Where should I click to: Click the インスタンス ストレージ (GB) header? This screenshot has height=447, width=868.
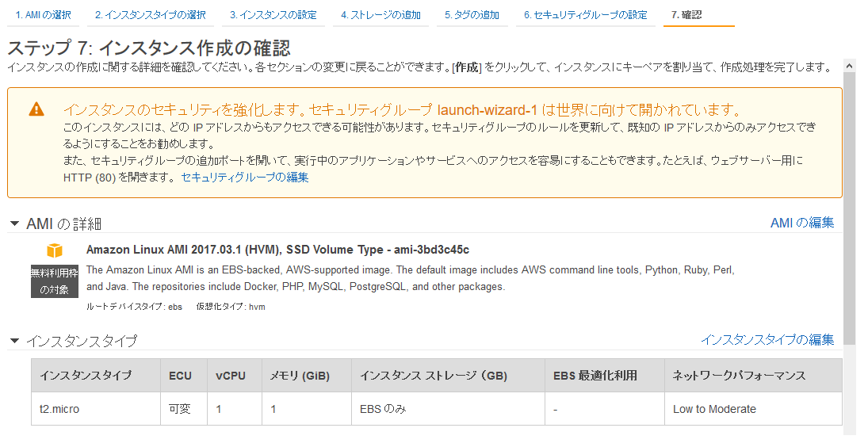pyautogui.click(x=449, y=376)
